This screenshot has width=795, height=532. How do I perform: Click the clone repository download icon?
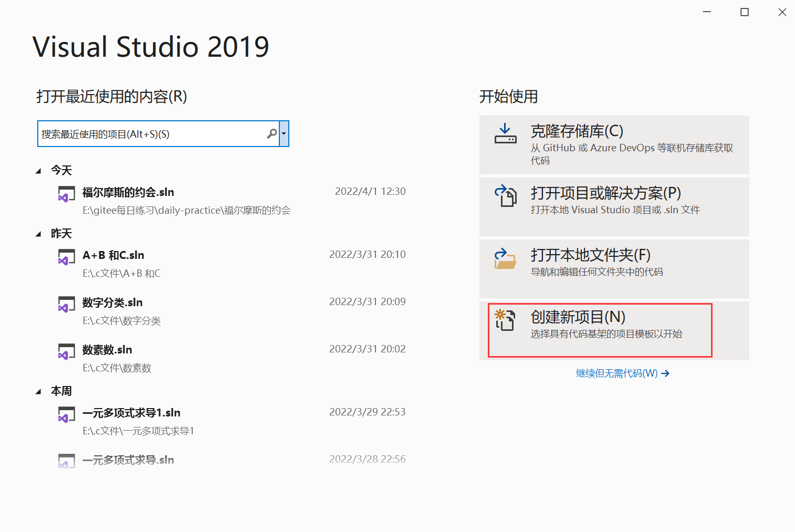[x=505, y=133]
